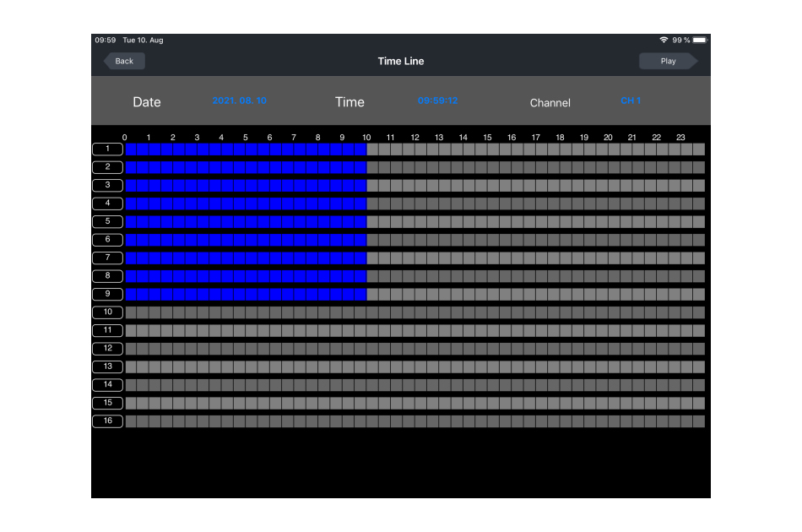The width and height of the screenshot is (802, 532).
Task: Select channel 1 row label
Action: pyautogui.click(x=107, y=149)
